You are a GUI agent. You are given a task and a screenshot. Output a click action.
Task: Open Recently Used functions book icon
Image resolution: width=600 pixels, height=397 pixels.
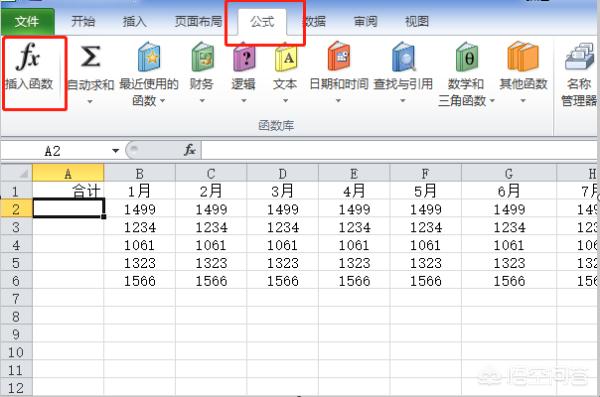point(149,57)
